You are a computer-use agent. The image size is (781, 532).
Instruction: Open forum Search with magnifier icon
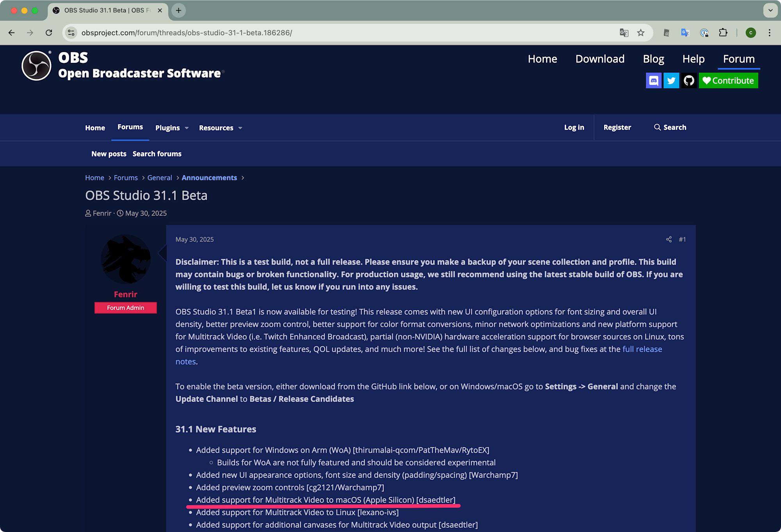670,127
